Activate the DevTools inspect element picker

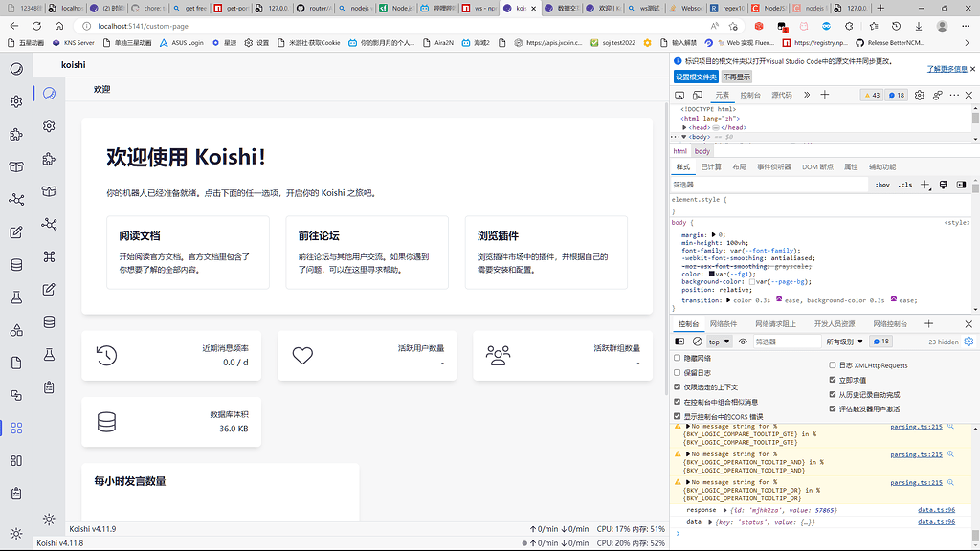point(679,95)
